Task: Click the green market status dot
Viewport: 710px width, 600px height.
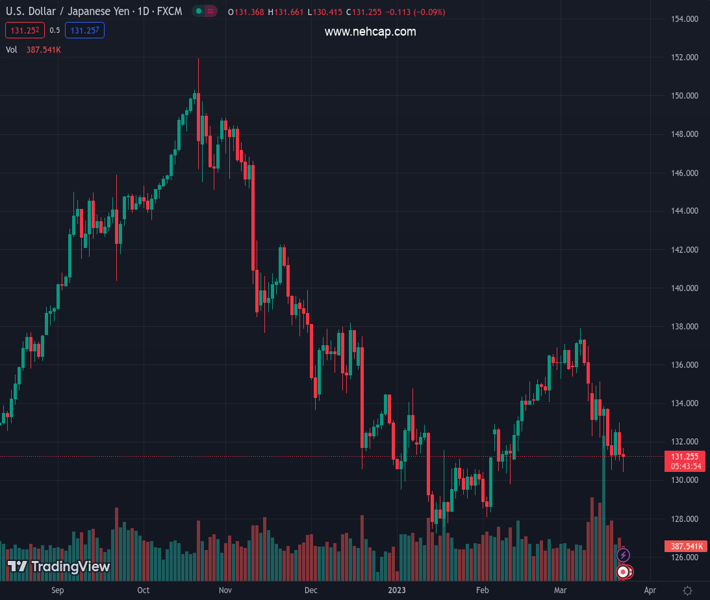Action: coord(200,12)
